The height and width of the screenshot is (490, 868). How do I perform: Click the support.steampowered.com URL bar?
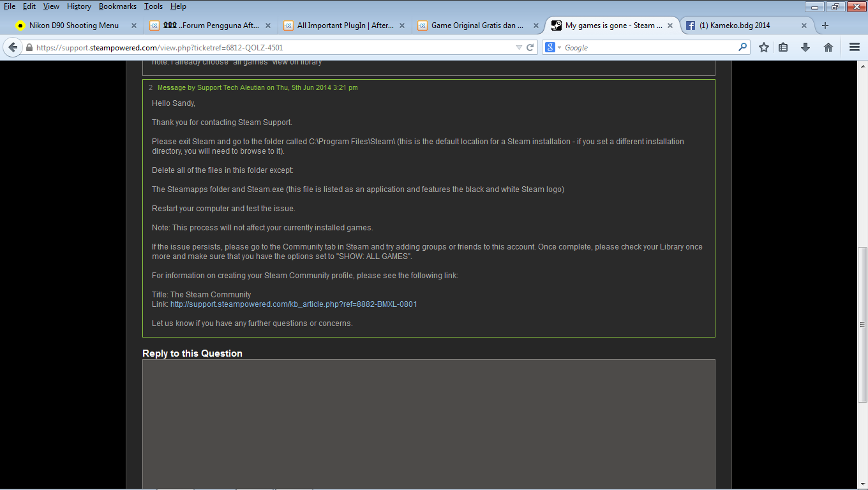(274, 48)
